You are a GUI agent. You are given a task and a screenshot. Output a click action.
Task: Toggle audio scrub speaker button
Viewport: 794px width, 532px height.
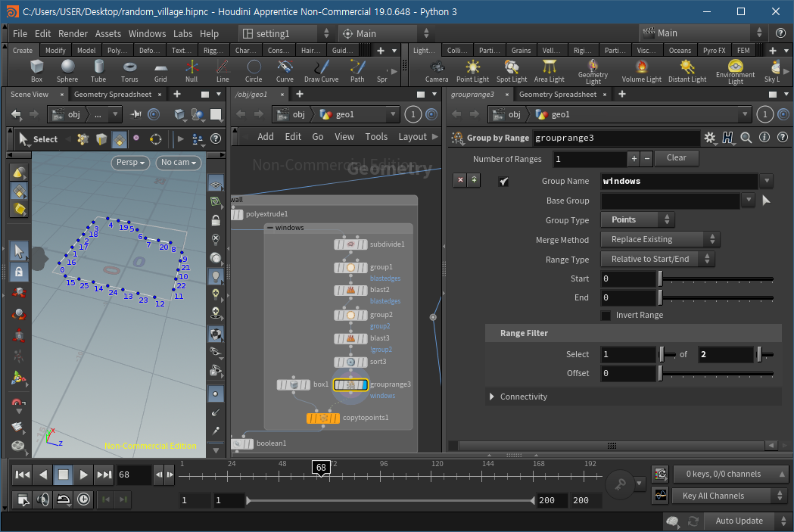click(43, 499)
